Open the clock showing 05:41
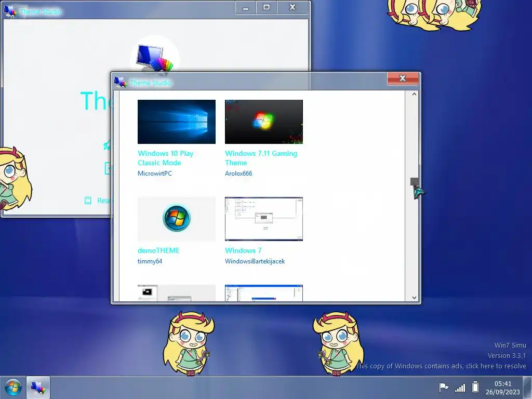The height and width of the screenshot is (399, 532). 502,388
